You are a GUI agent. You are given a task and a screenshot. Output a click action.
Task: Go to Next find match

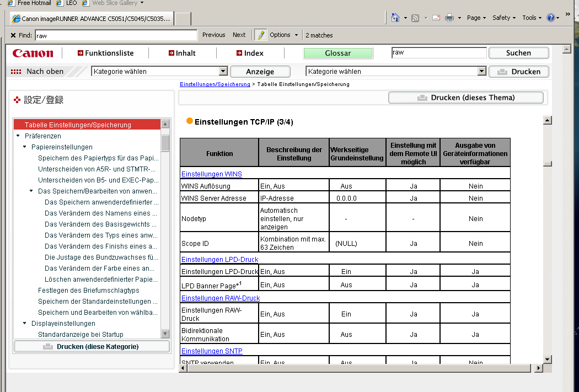click(x=239, y=35)
